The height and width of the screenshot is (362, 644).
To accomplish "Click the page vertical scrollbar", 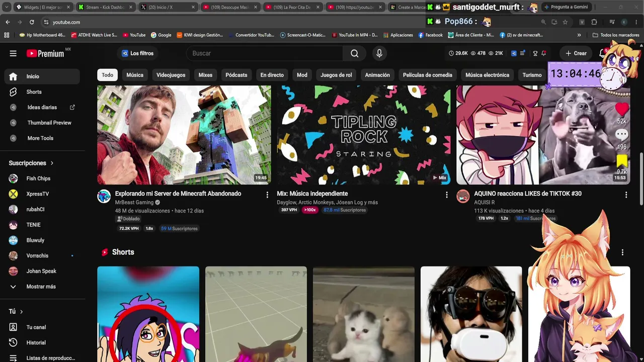I will tap(641, 178).
